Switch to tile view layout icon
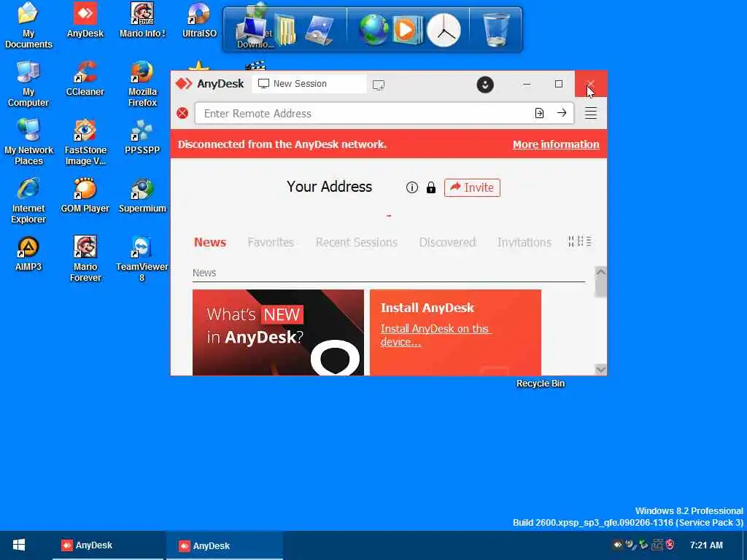 tap(571, 241)
